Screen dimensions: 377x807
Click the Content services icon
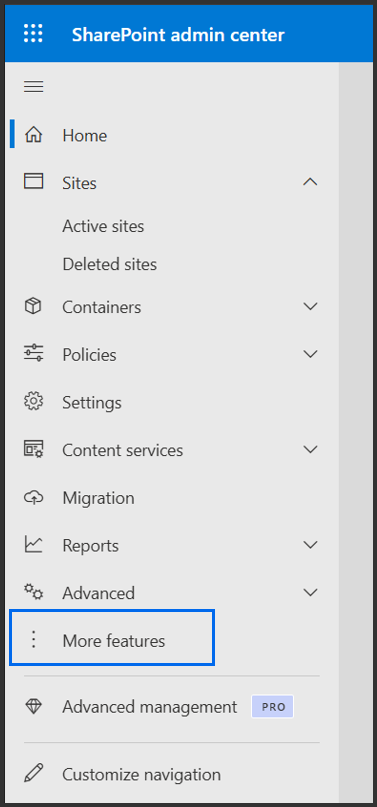click(34, 449)
